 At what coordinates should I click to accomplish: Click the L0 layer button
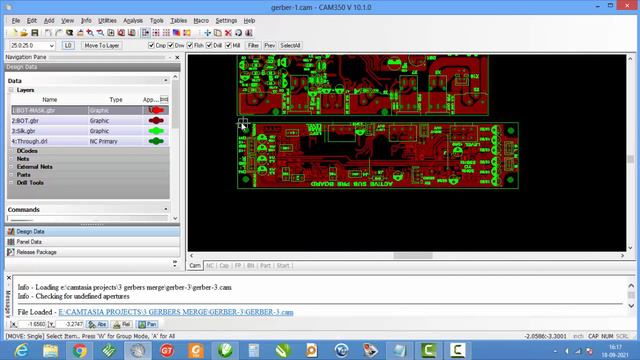(68, 46)
